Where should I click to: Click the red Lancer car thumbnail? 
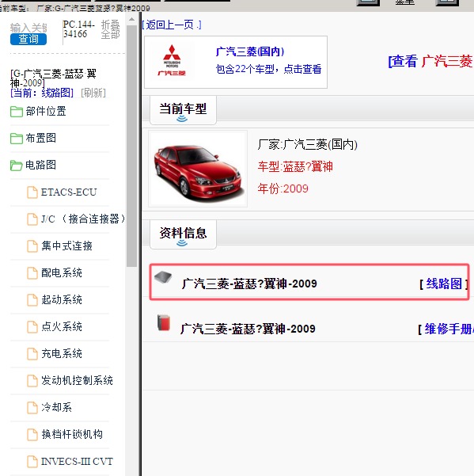[x=198, y=169]
